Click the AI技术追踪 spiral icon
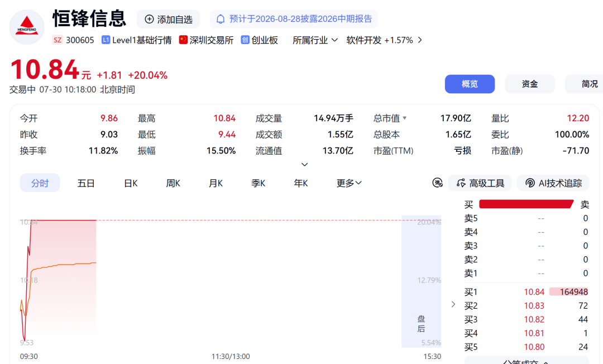 point(530,183)
